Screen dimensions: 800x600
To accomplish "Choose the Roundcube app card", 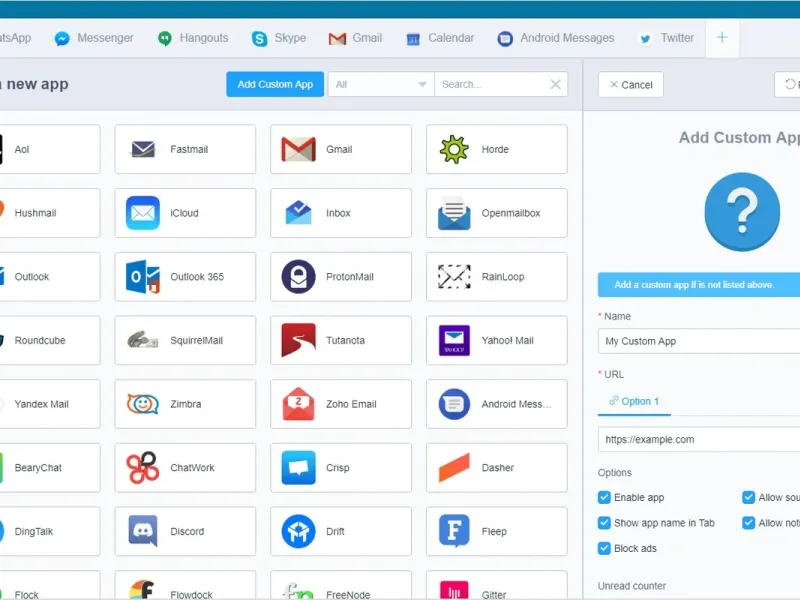I will (49, 340).
